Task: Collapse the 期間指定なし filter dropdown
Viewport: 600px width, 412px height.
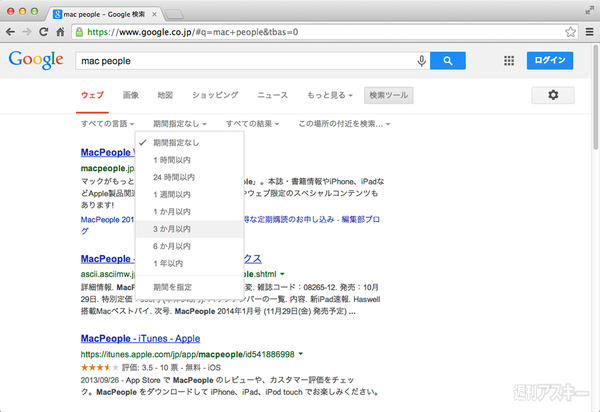Action: [180, 124]
